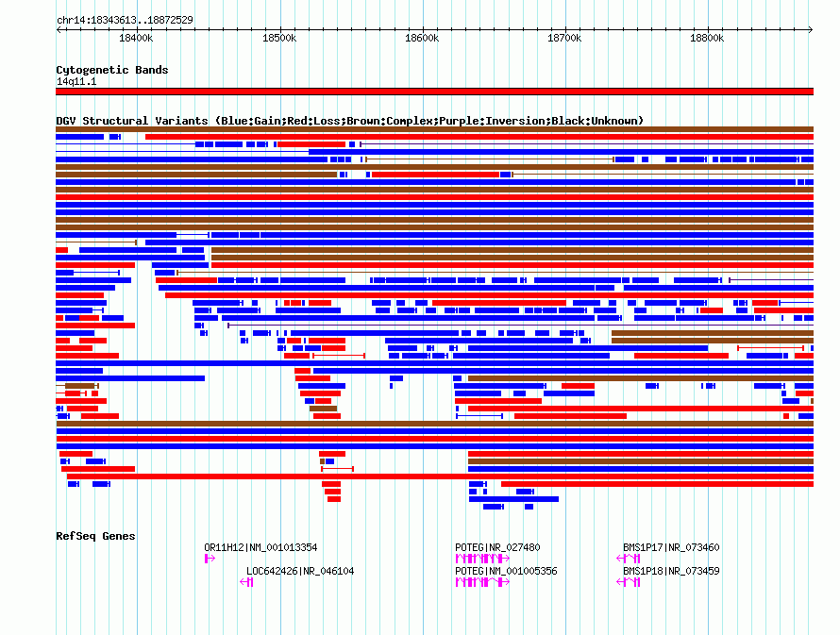Click the chr14:18343613..18872529 region coordinates
The width and height of the screenshot is (840, 635).
[x=125, y=20]
